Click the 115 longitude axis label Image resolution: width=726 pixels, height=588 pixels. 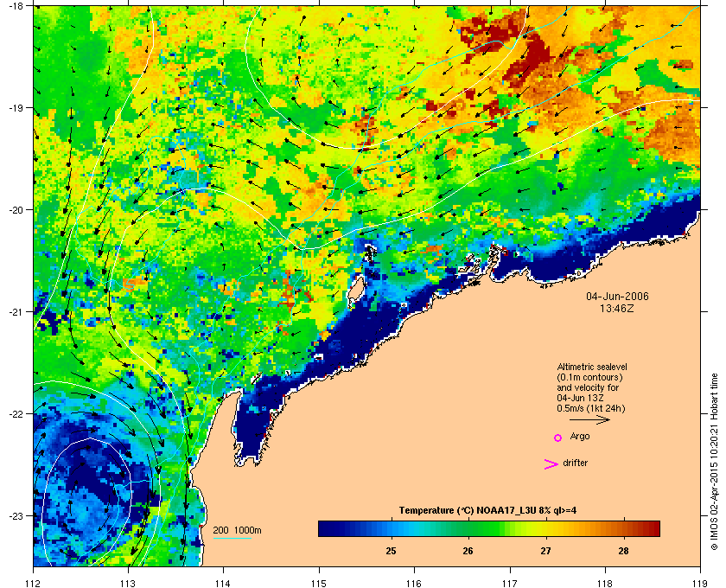coord(319,583)
